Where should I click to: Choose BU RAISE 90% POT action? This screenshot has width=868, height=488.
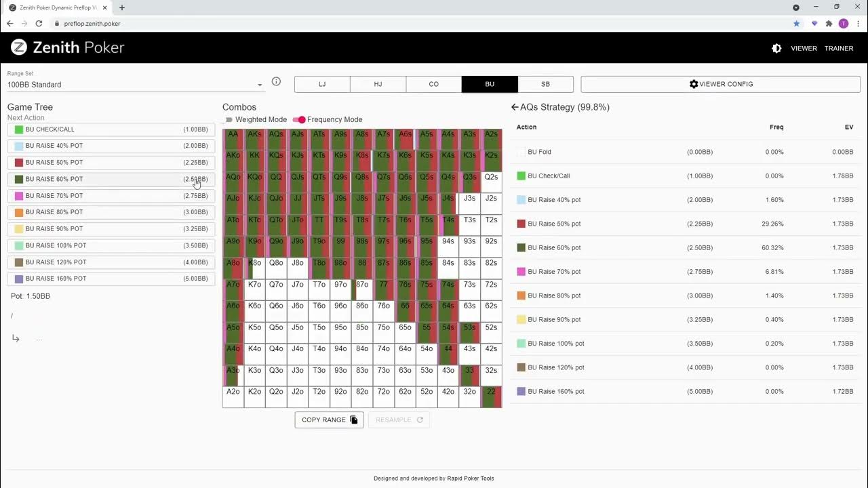click(x=111, y=229)
